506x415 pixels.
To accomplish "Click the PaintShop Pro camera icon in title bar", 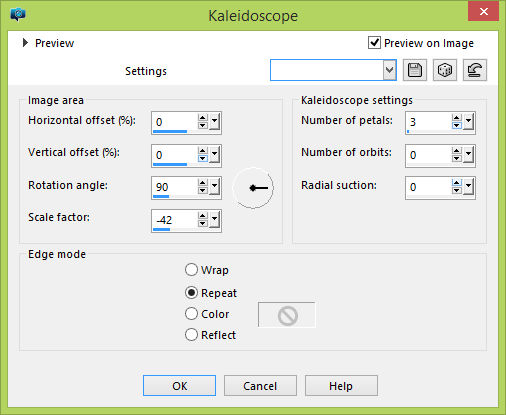I will (18, 15).
